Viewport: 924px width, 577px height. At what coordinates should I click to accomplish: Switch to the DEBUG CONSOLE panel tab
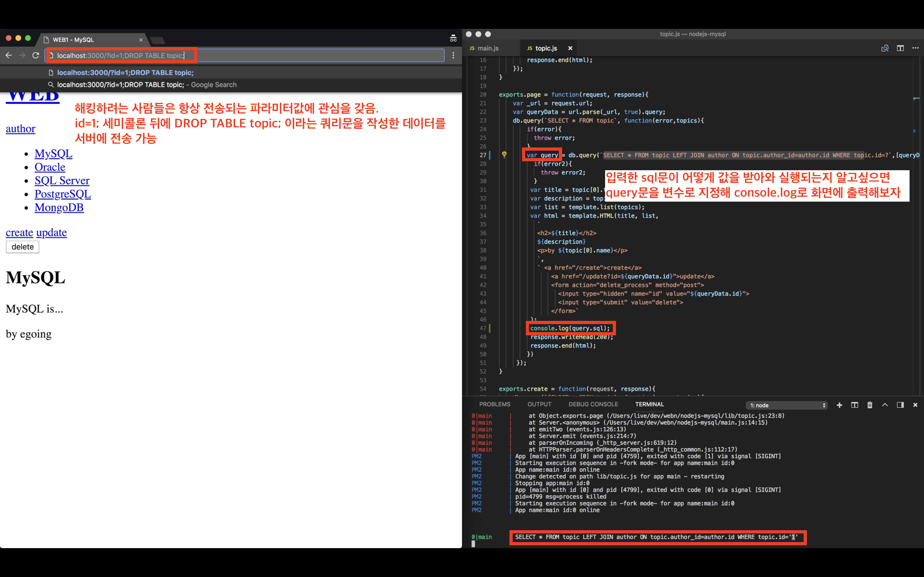coord(593,404)
